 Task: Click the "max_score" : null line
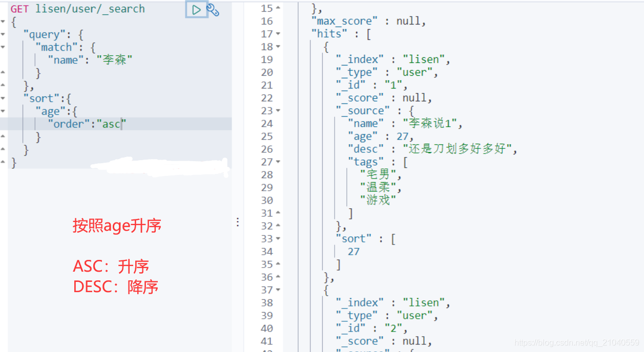pos(368,21)
